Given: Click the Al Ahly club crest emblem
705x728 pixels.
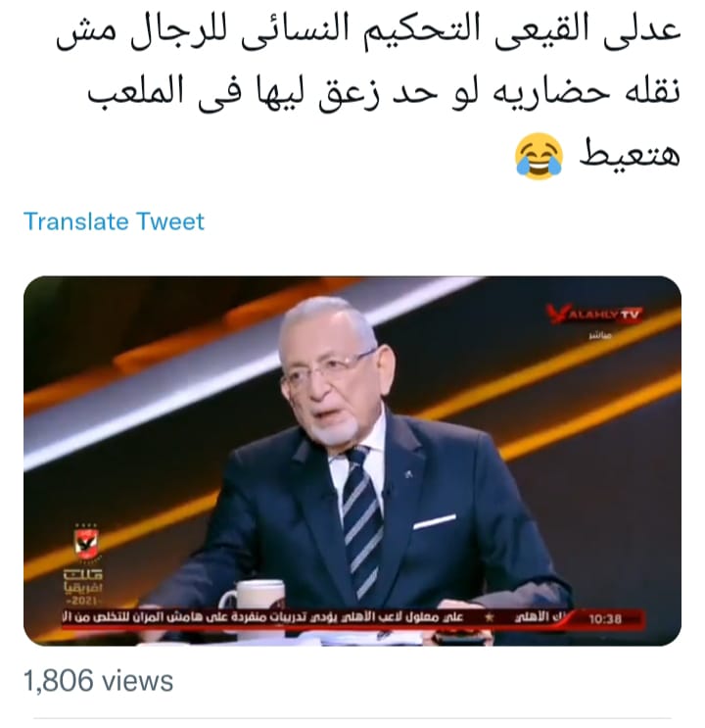Looking at the screenshot, I should coord(86,544).
